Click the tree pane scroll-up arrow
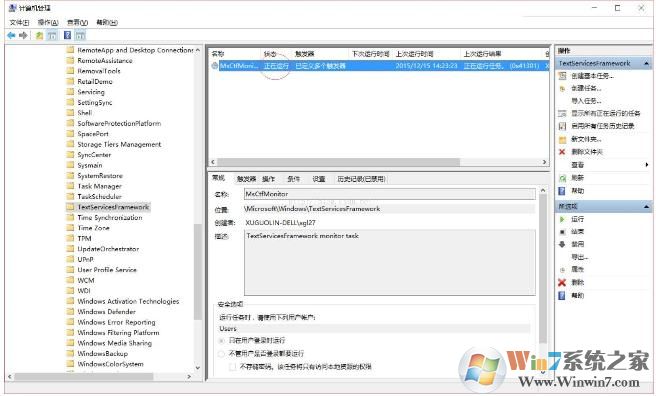Image resolution: width=656 pixels, height=396 pixels. point(197,50)
